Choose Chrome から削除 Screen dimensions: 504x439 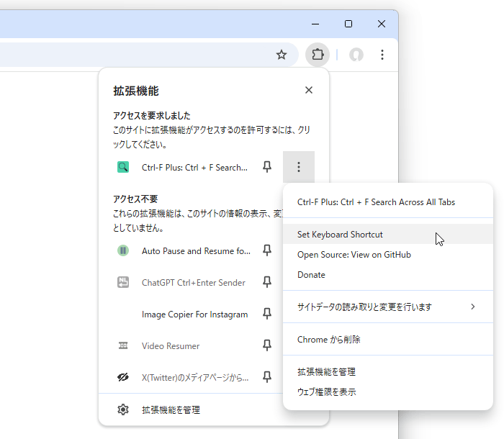(388, 340)
